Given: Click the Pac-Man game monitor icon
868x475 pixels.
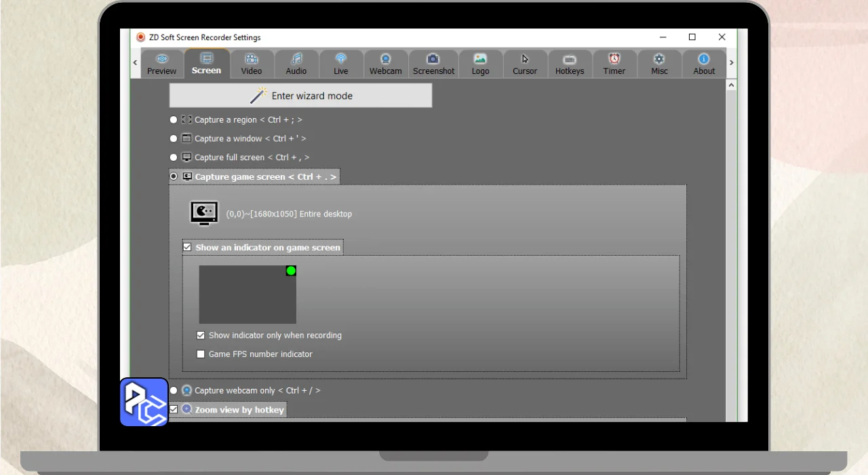Looking at the screenshot, I should (x=204, y=213).
